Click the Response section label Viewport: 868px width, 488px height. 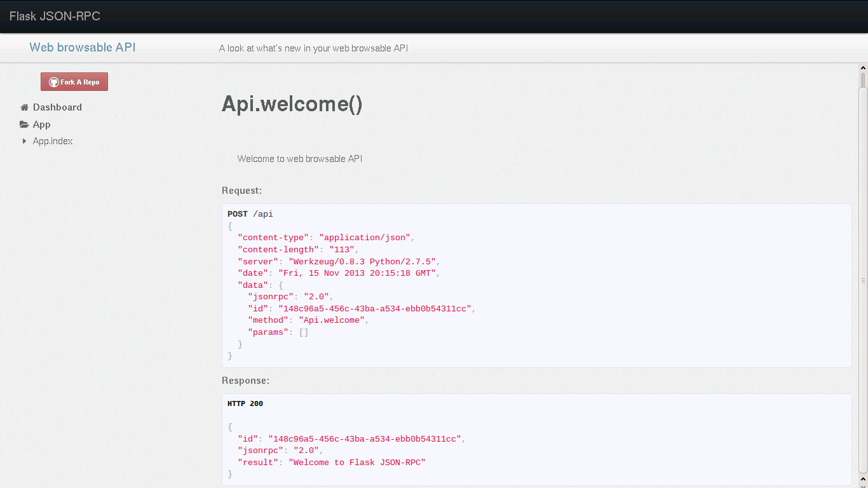245,381
